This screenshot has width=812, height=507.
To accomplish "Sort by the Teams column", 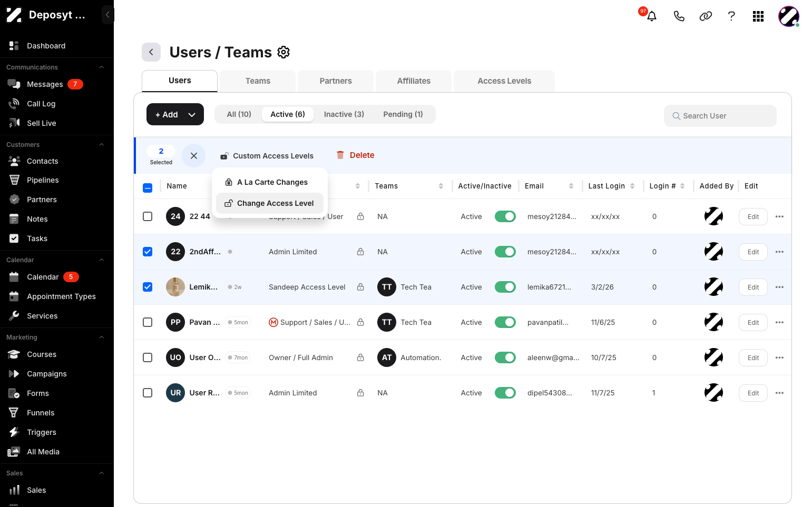I will (441, 186).
